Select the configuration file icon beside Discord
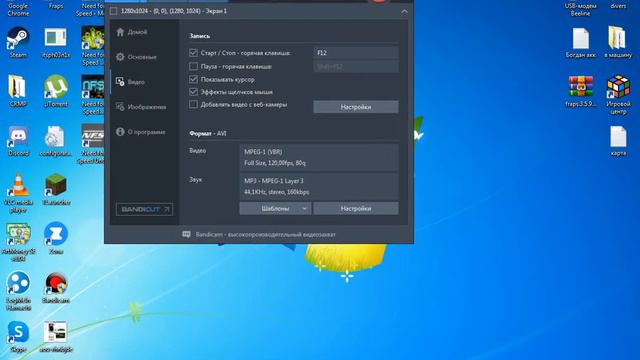This screenshot has width=640, height=360. [56, 141]
